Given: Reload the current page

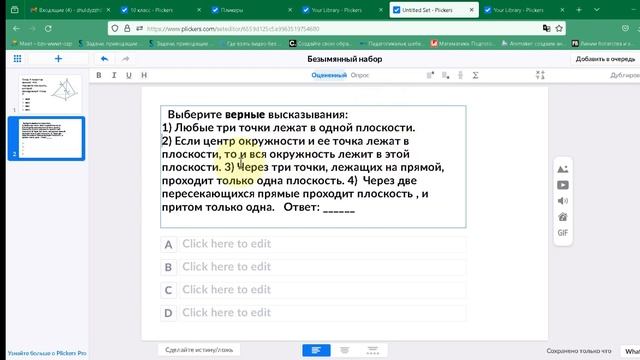Looking at the screenshot, I should (x=48, y=29).
